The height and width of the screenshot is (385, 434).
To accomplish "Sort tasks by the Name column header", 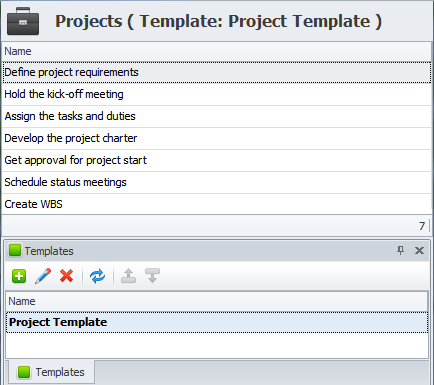I will pyautogui.click(x=216, y=51).
